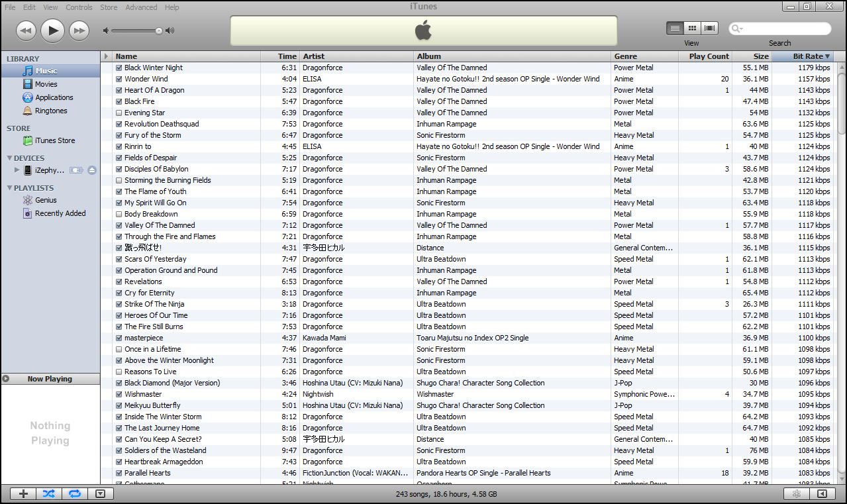Click the Next track button

(x=79, y=30)
